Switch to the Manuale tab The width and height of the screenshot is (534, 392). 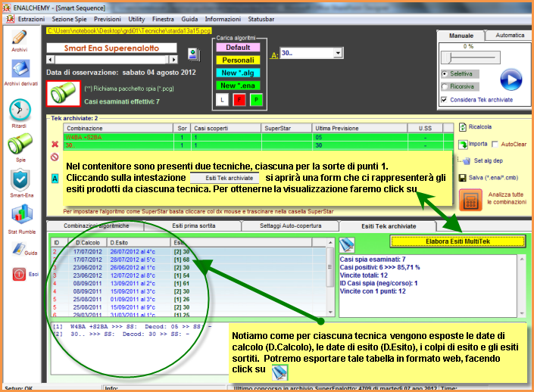(461, 36)
